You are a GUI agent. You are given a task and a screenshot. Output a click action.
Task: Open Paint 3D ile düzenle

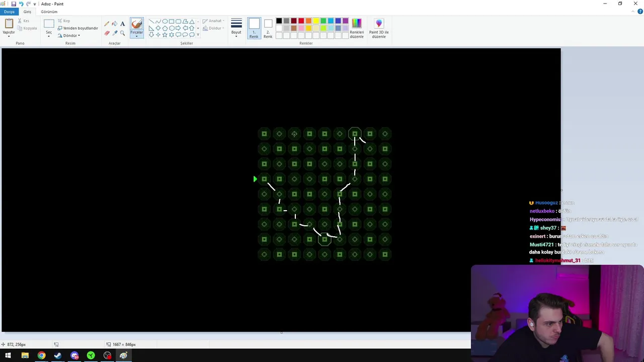tap(379, 29)
